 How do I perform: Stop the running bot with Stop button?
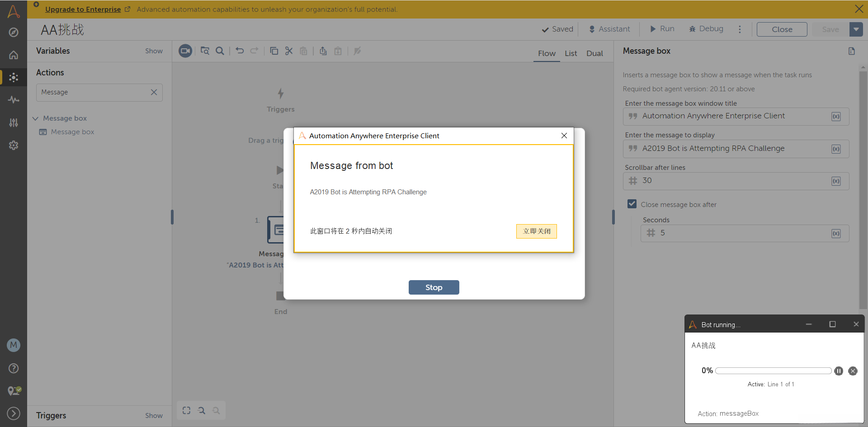[x=434, y=287]
